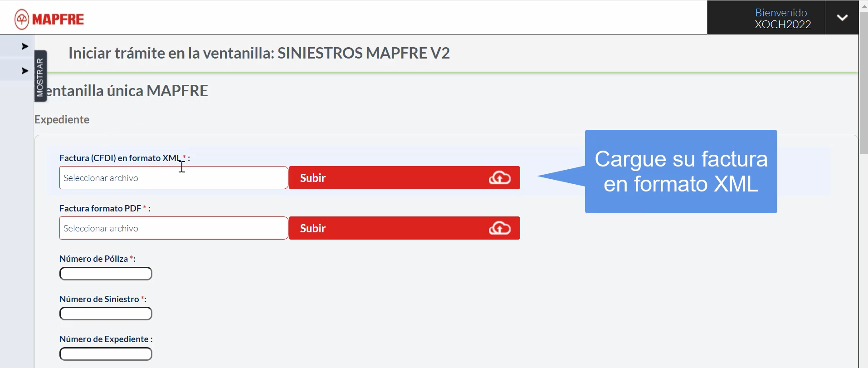
Task: Click Bienvenido XOCH2022 user label
Action: (781, 19)
